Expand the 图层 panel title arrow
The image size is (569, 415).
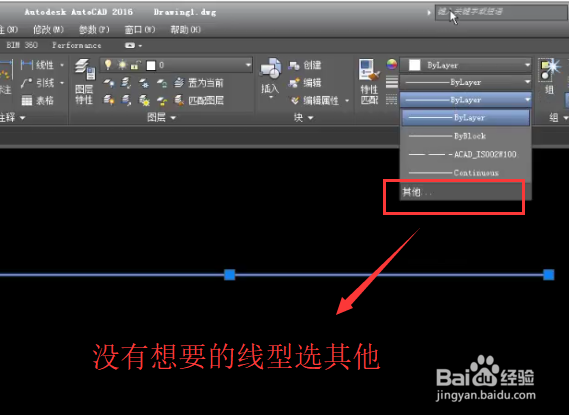tap(173, 118)
